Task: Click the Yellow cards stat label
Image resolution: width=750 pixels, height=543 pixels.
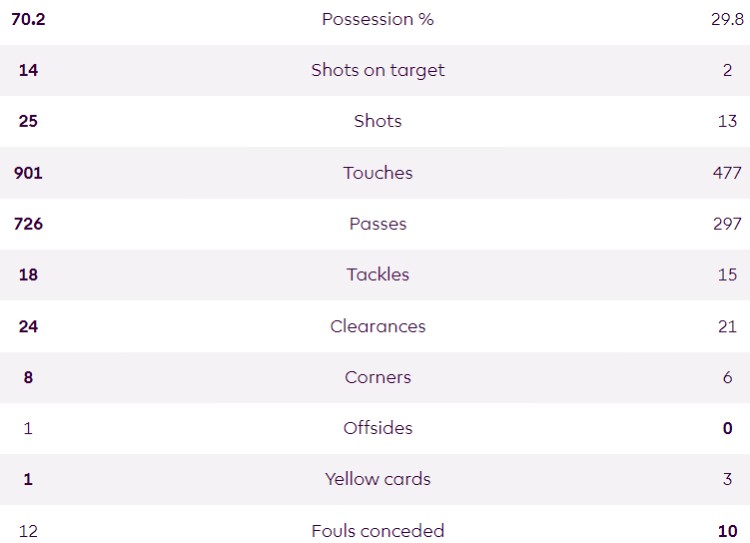Action: [377, 479]
